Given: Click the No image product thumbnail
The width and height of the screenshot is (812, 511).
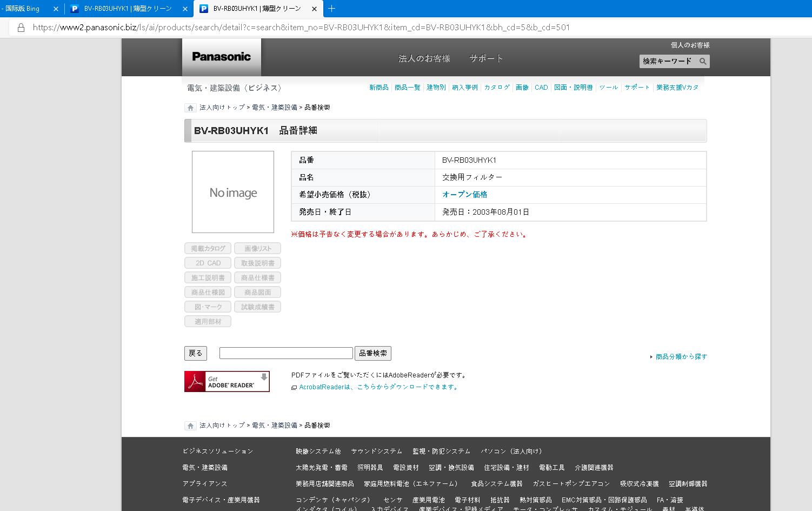Looking at the screenshot, I should (233, 192).
